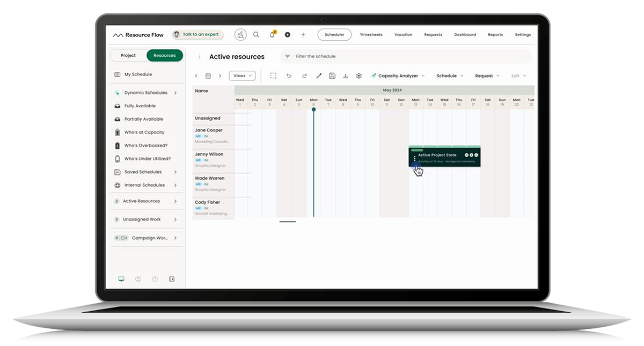The height and width of the screenshot is (346, 644).
Task: Open the Dashboard tab
Action: [x=465, y=35]
